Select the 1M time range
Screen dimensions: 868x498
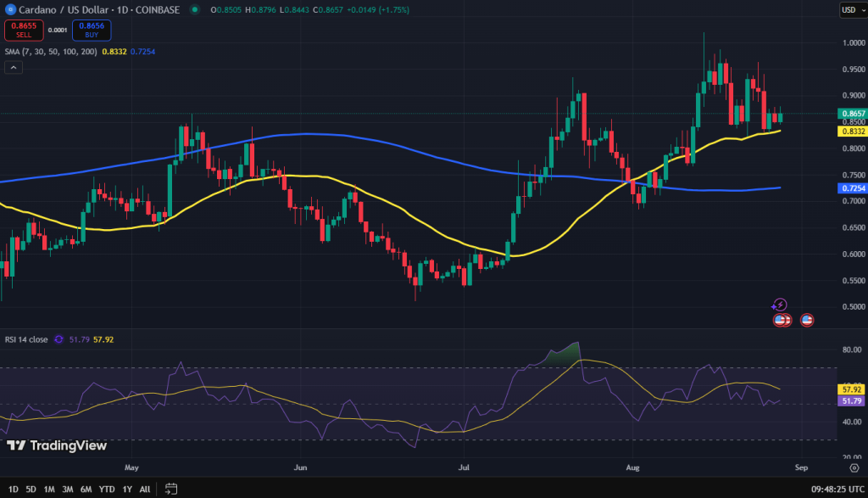point(49,490)
